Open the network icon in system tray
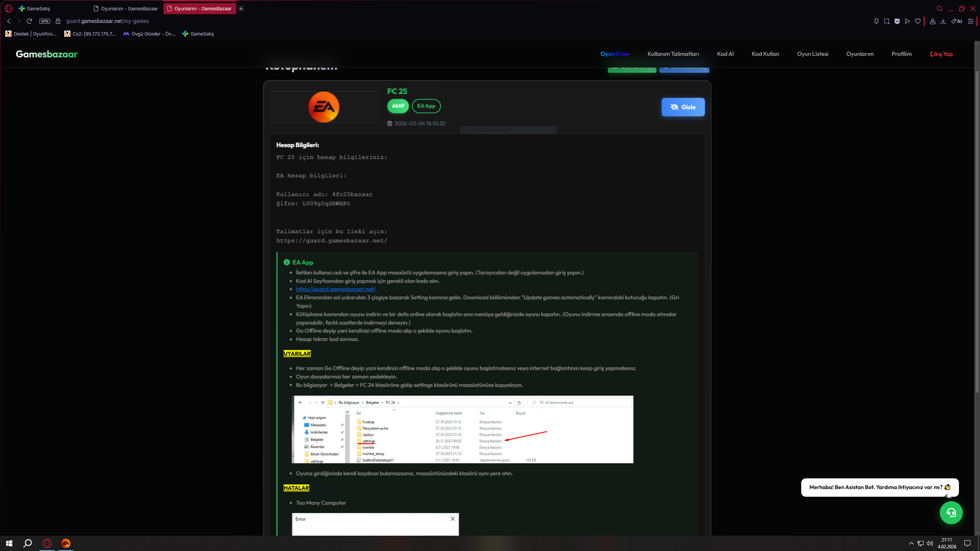This screenshot has width=980, height=551. 921,543
